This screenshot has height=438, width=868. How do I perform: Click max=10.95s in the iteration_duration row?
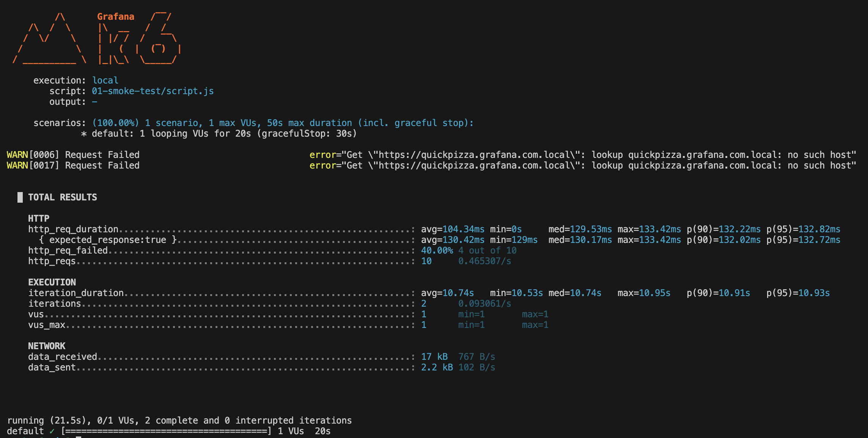tap(644, 293)
